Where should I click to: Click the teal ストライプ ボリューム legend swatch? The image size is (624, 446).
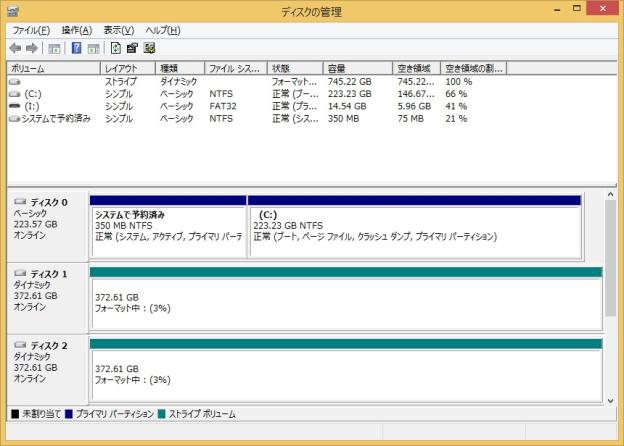[x=161, y=414]
